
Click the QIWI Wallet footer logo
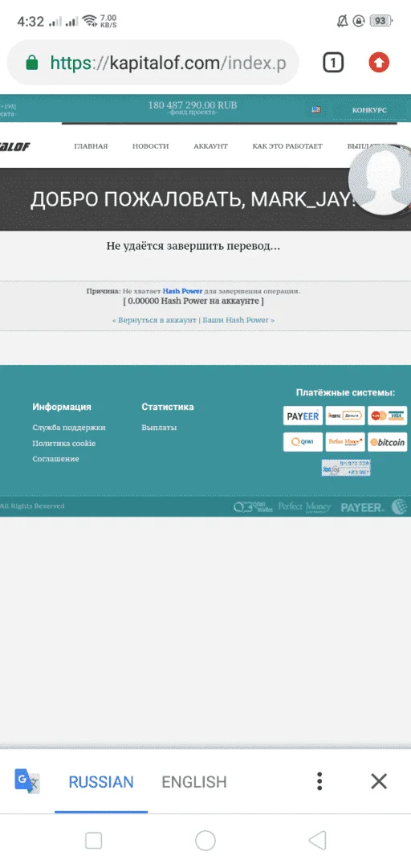(254, 506)
